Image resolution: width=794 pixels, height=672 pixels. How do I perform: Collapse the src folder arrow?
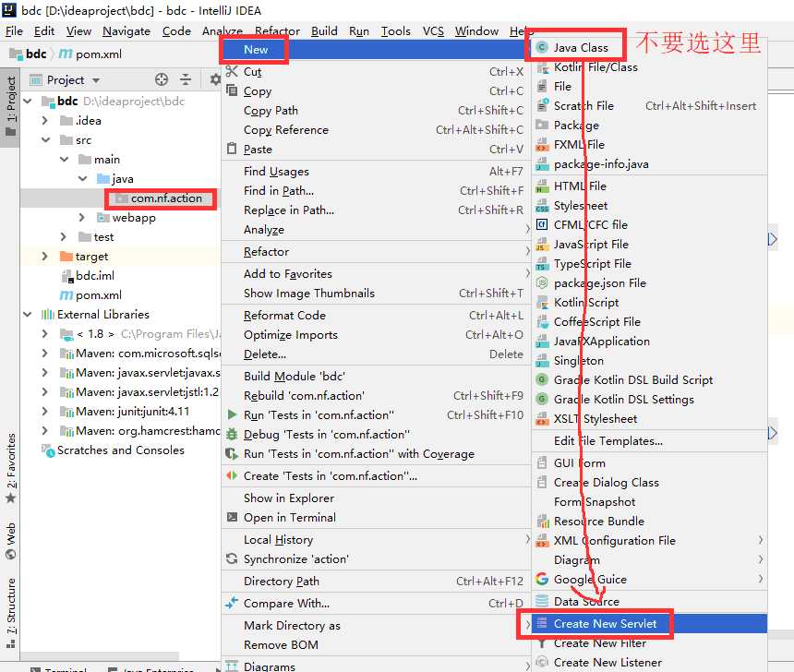(46, 139)
